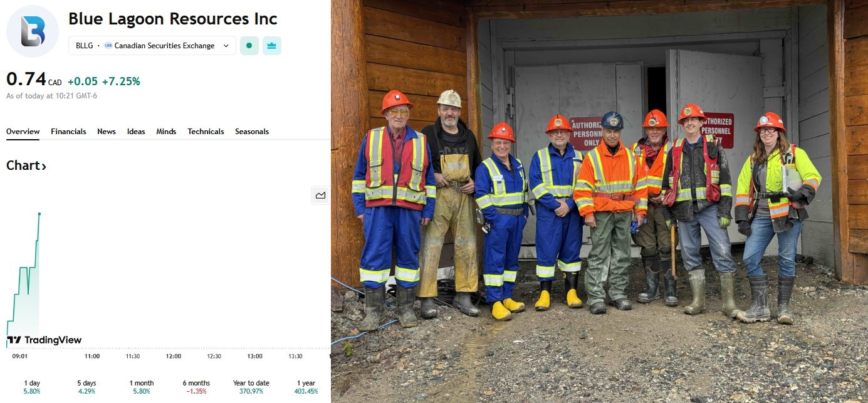Switch to the Financials tab
The width and height of the screenshot is (868, 403).
click(x=68, y=132)
